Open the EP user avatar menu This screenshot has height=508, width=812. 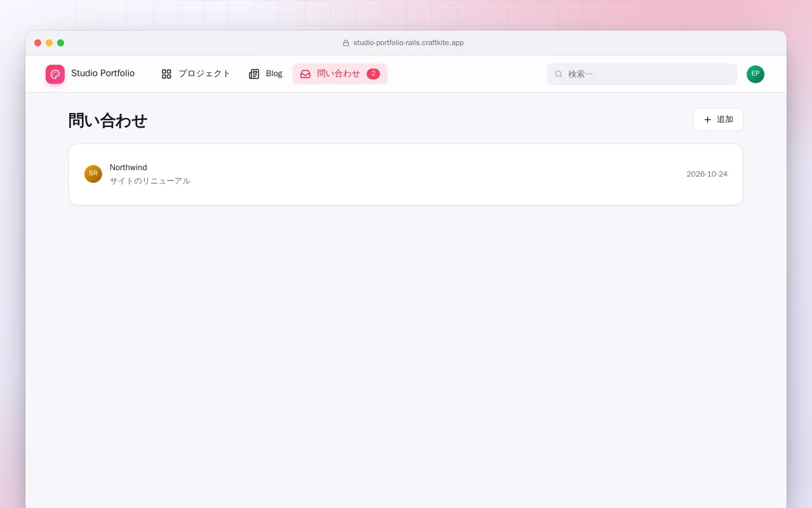pos(756,74)
